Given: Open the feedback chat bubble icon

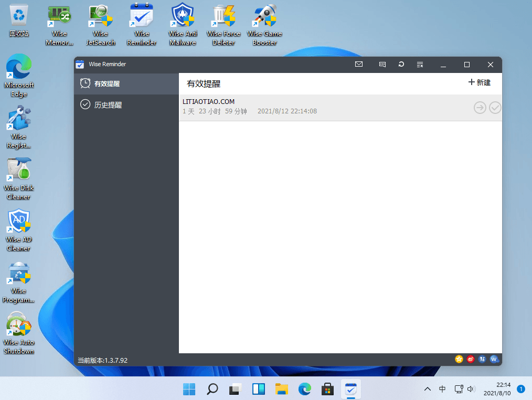Looking at the screenshot, I should (382, 64).
